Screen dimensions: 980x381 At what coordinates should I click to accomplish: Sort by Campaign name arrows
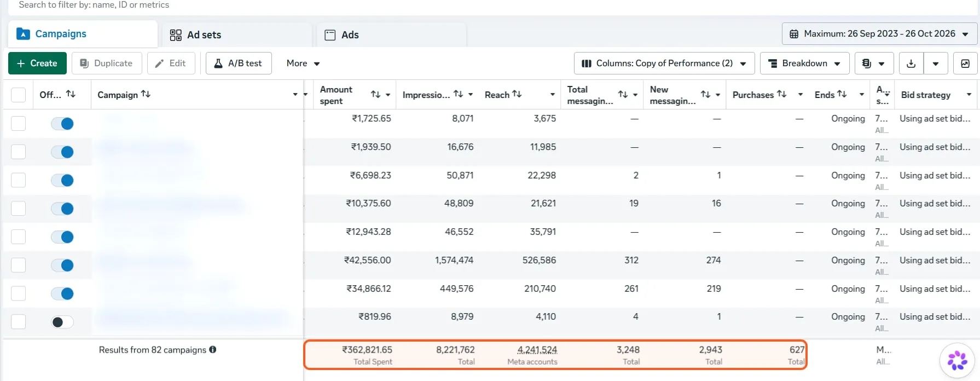[x=146, y=94]
